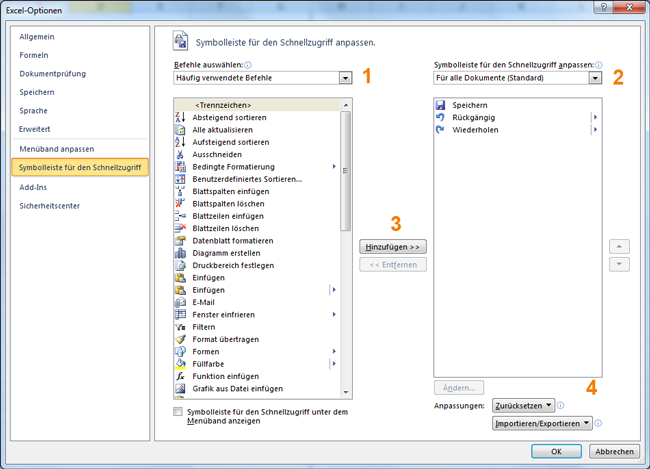Click the << Entfernen button
Image resolution: width=650 pixels, height=469 pixels.
click(x=393, y=265)
